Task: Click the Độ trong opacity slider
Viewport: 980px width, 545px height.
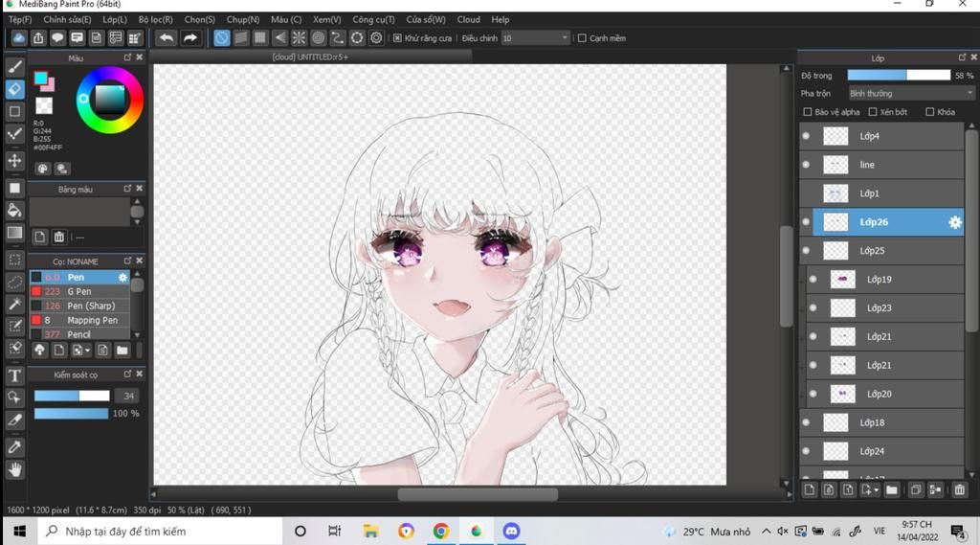Action: [899, 75]
